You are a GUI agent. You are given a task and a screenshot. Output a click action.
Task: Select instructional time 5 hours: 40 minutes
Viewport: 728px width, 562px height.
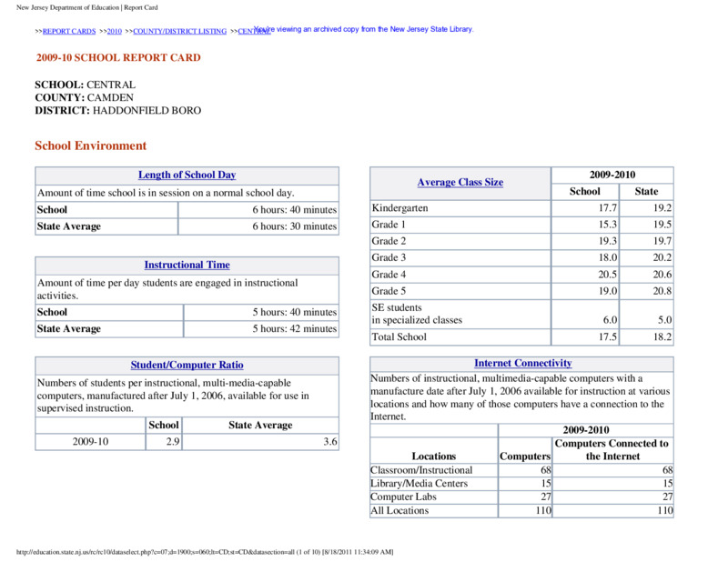[294, 312]
